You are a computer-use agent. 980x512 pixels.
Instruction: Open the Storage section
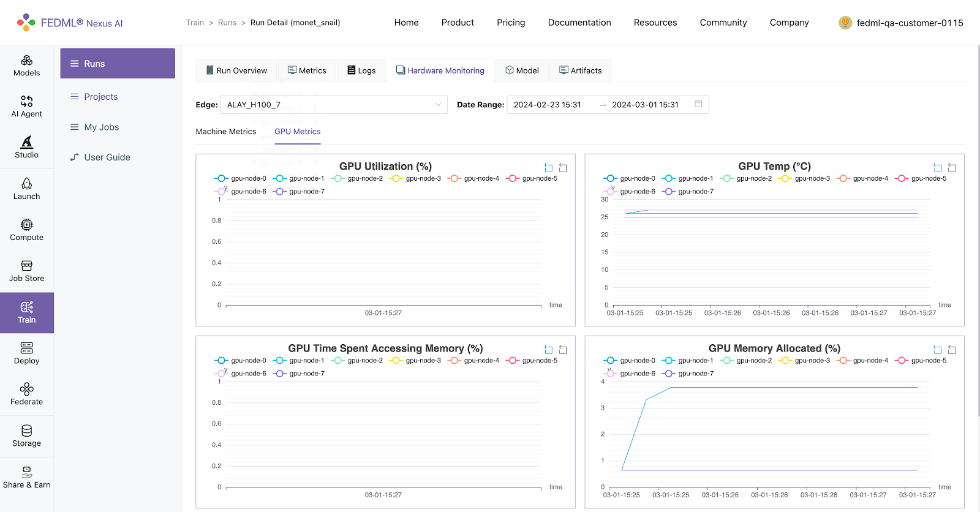point(26,436)
